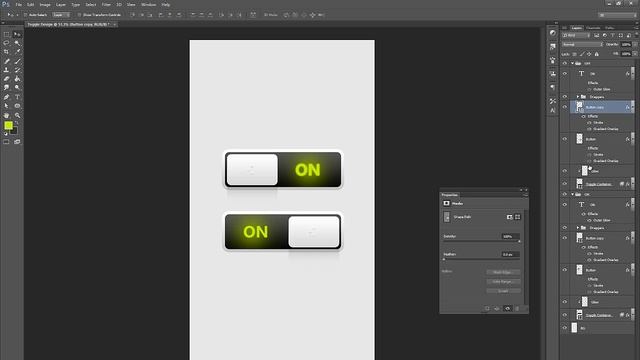The image size is (640, 360).
Task: Select the Eyedropper tool
Action: pos(17,52)
